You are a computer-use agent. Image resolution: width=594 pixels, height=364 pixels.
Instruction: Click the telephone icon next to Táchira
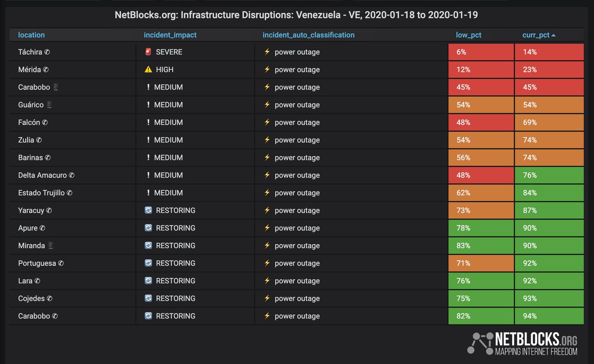[x=46, y=52]
